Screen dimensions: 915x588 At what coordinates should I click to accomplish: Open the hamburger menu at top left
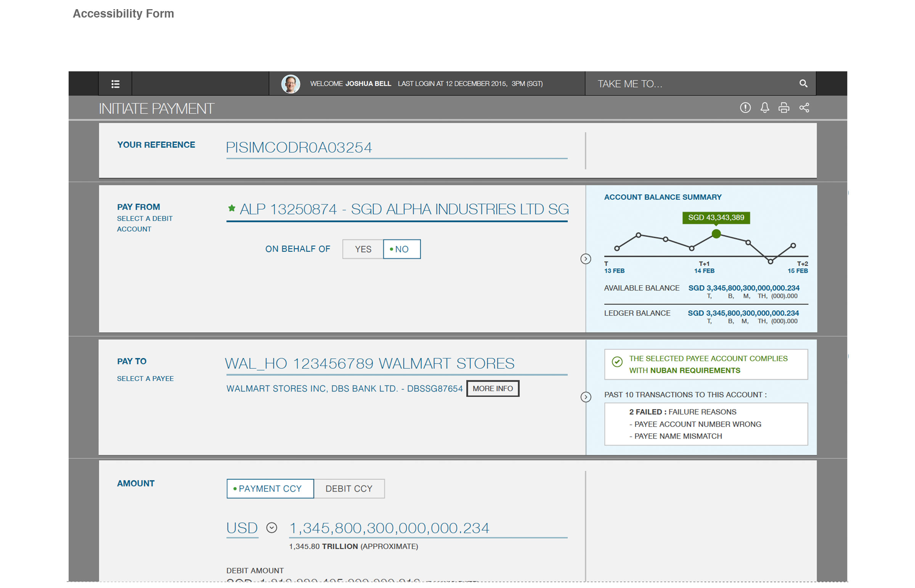[x=115, y=84]
